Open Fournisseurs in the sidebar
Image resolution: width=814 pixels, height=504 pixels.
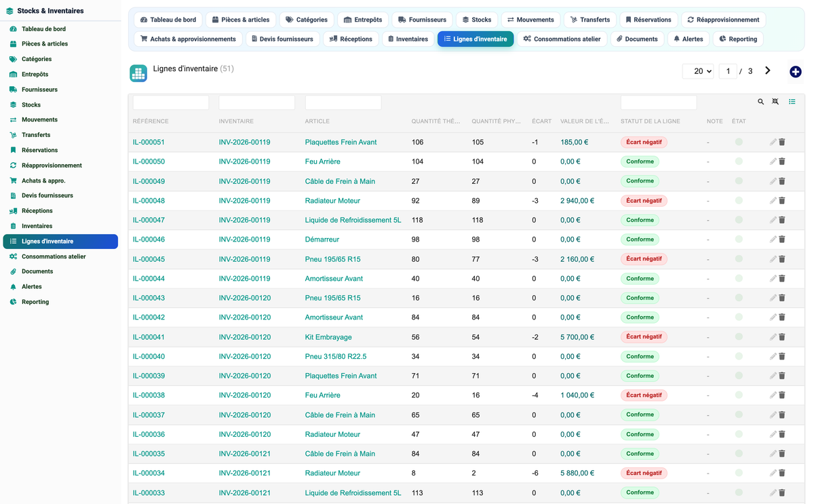39,90
